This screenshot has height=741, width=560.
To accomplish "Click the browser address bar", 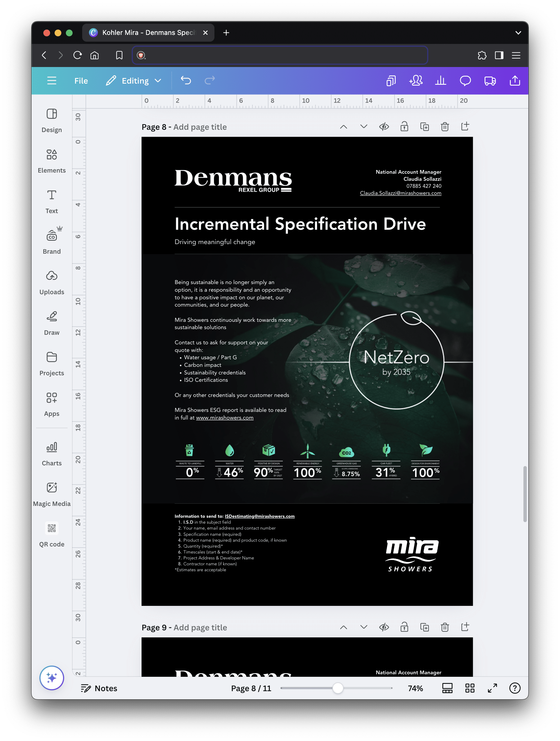I will (x=280, y=55).
